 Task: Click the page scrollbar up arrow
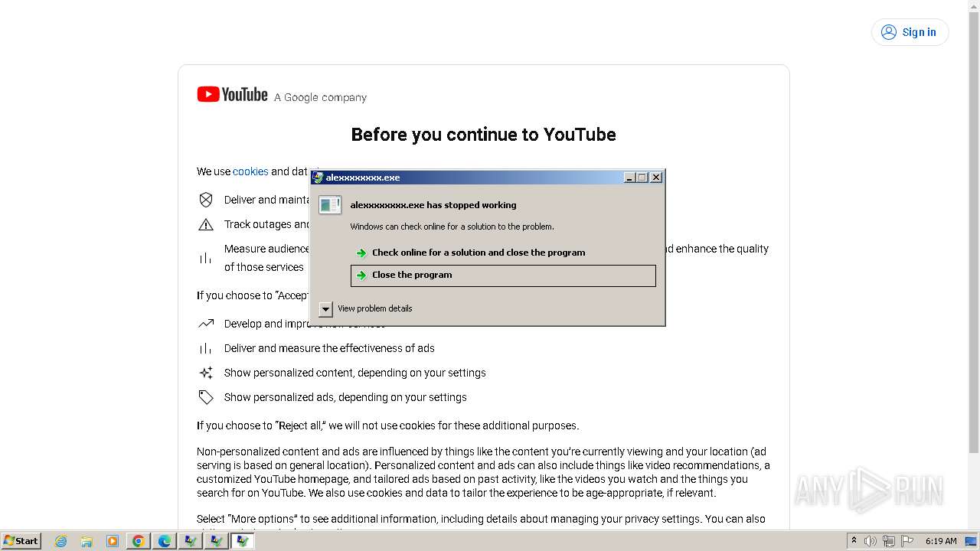click(974, 6)
